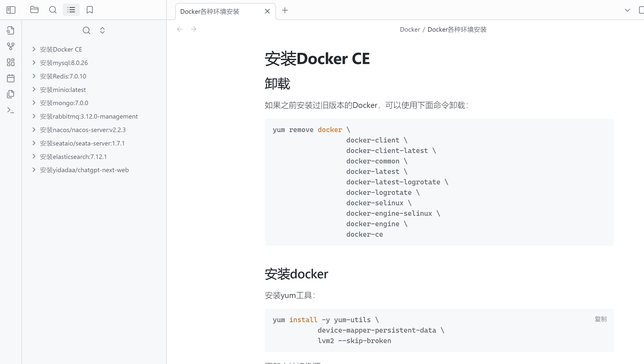Open the tab list dropdown chevron
The height and width of the screenshot is (364, 644).
point(628,10)
